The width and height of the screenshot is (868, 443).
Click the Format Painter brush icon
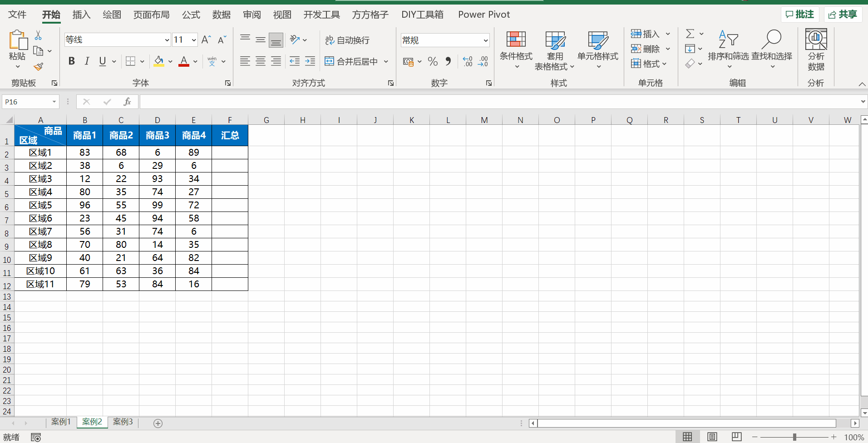(x=39, y=67)
